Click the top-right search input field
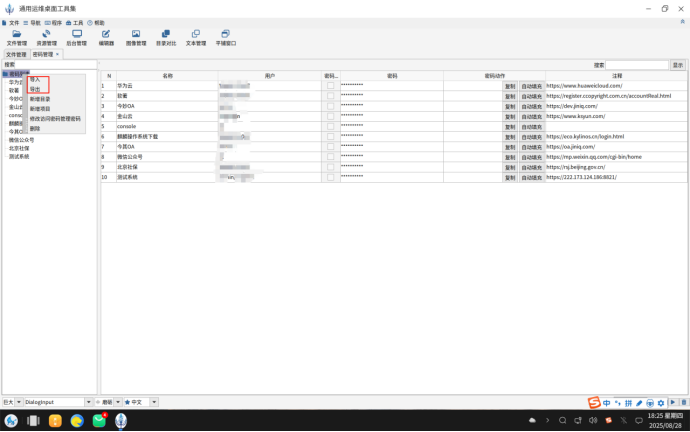Screen dimensions: 690x432 [x=637, y=65]
